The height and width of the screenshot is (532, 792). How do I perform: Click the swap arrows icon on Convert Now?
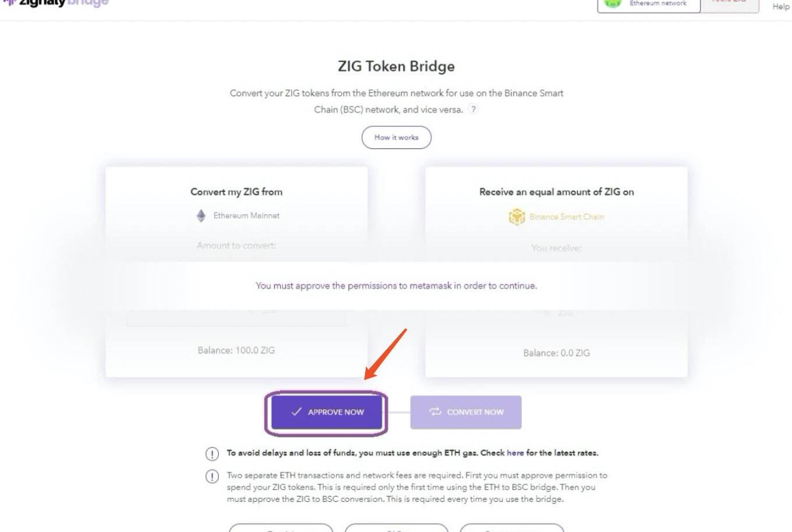pyautogui.click(x=435, y=412)
